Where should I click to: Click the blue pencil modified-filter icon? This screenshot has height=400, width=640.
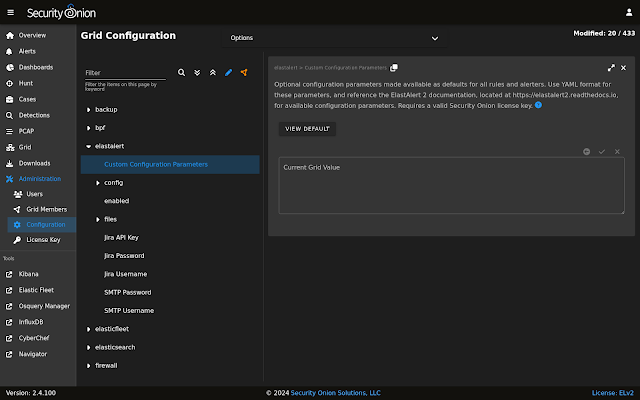pyautogui.click(x=229, y=73)
